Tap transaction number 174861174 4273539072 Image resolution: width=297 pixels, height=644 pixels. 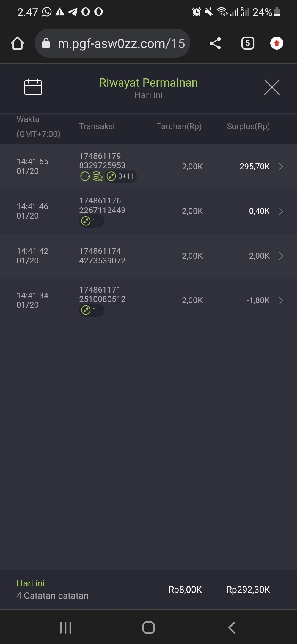click(102, 256)
